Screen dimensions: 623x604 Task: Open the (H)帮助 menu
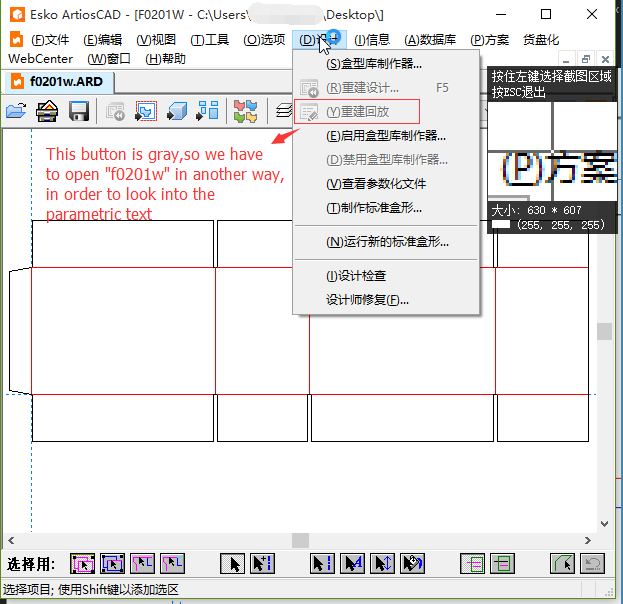tap(165, 59)
